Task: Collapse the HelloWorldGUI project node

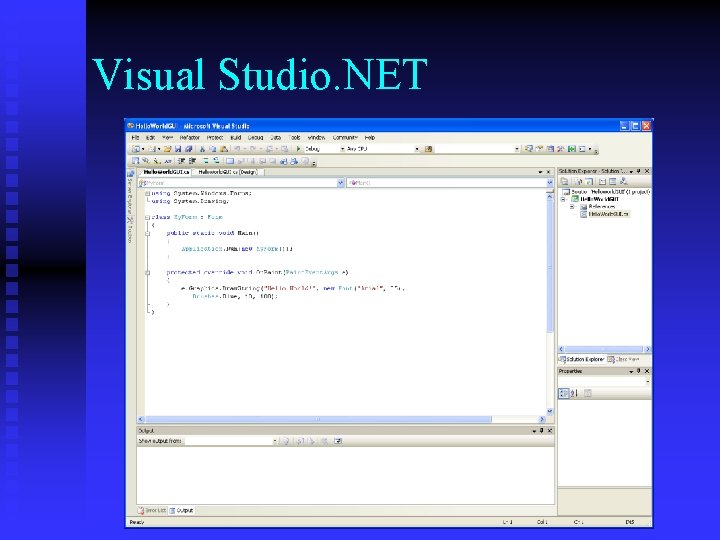Action: pos(563,199)
